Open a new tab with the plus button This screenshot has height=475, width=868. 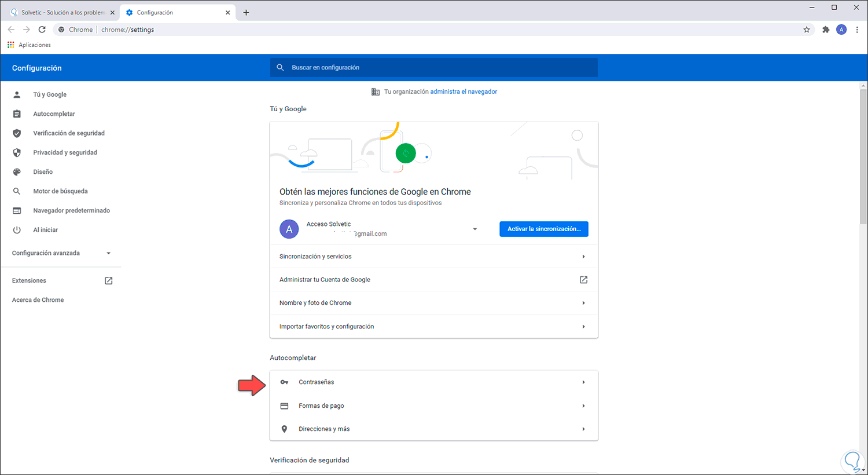pyautogui.click(x=246, y=12)
